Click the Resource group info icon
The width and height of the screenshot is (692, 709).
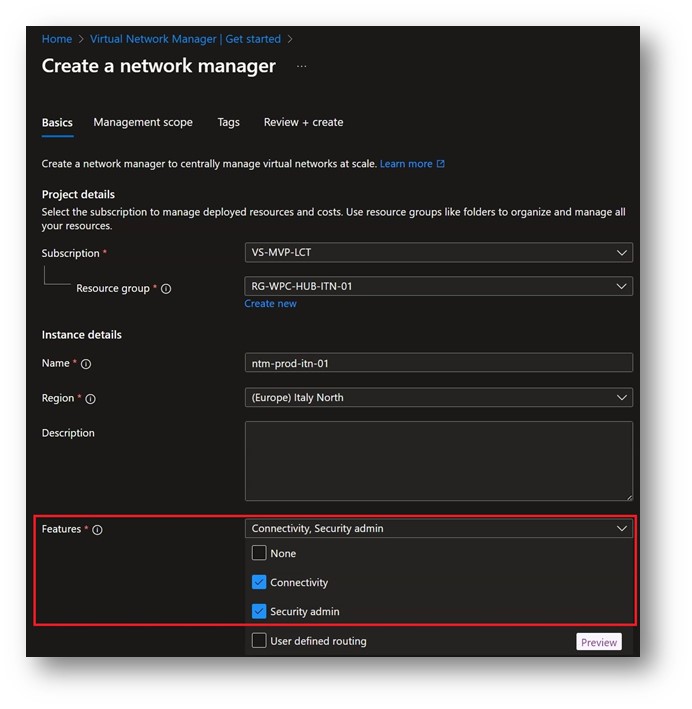coord(166,288)
